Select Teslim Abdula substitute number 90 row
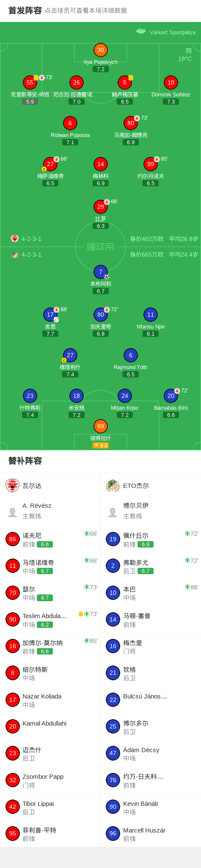The image size is (201, 868). click(50, 619)
